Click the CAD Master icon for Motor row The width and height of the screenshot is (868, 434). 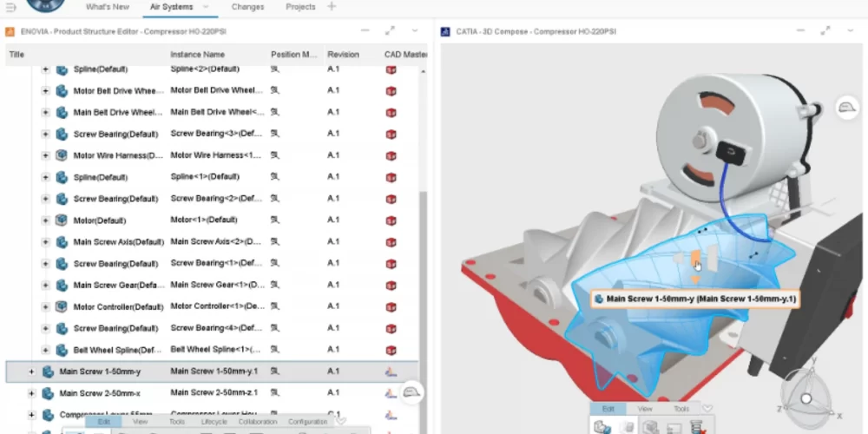pyautogui.click(x=391, y=220)
